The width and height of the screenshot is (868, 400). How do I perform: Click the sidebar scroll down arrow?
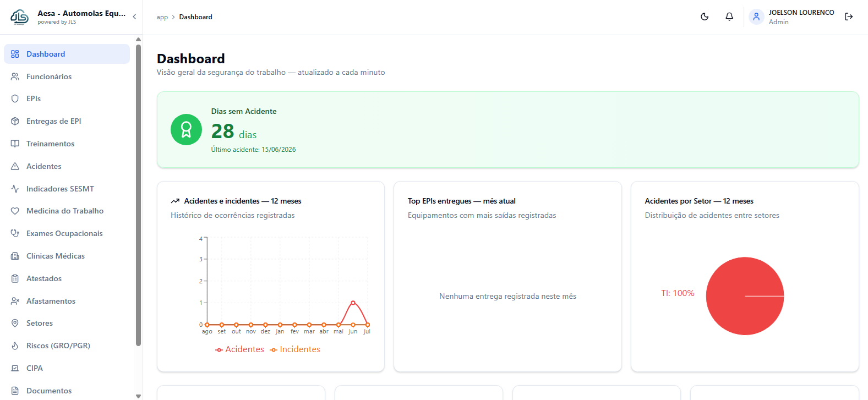point(138,396)
